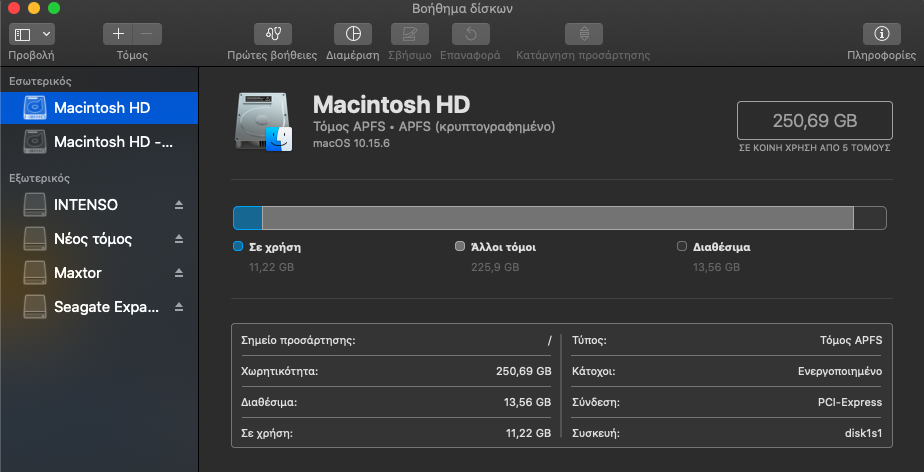924x472 pixels.
Task: Open the Πληροφορίες info button
Action: click(882, 34)
